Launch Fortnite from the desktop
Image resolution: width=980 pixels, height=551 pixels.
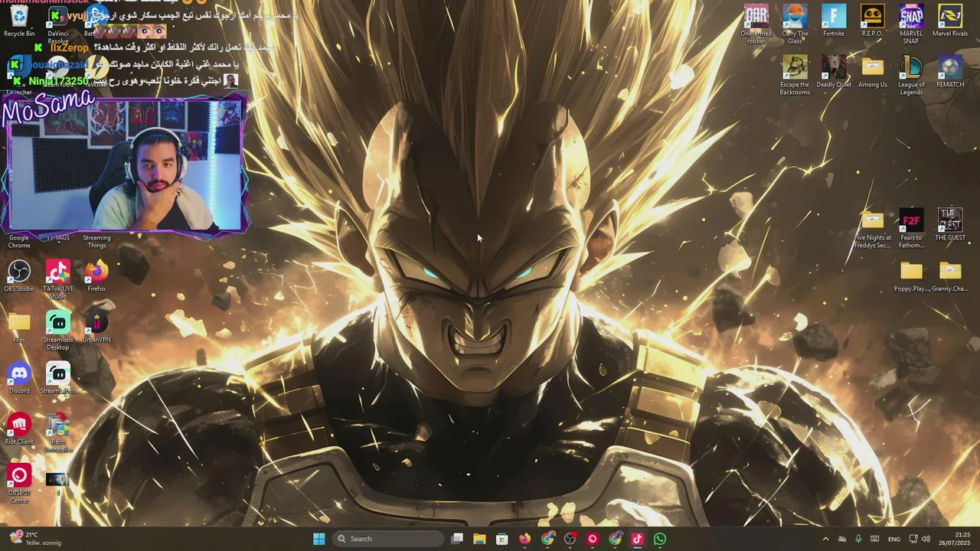pos(834,21)
